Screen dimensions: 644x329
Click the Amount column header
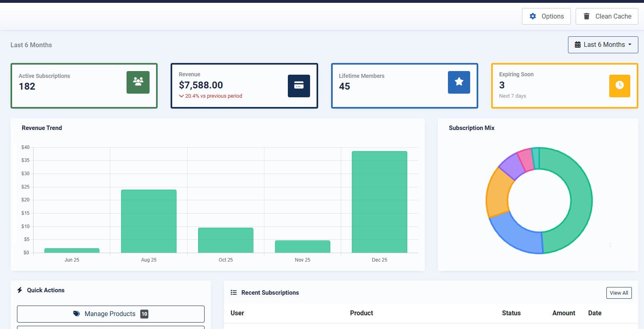click(x=564, y=313)
